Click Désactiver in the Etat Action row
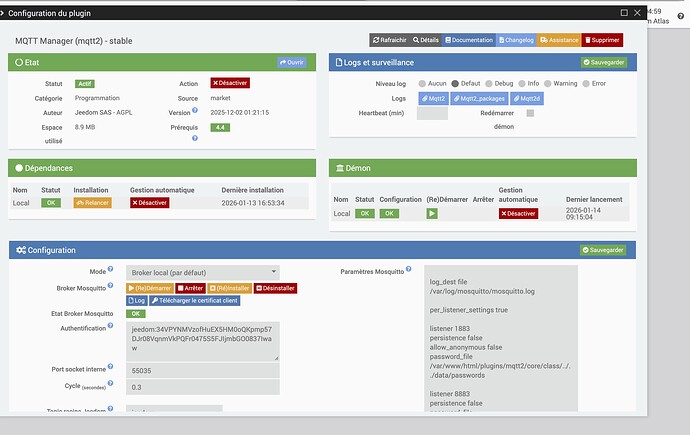This screenshot has height=435, width=690. tap(230, 83)
